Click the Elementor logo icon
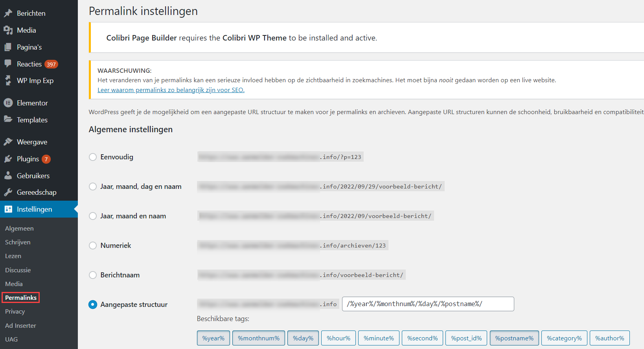 click(8, 103)
